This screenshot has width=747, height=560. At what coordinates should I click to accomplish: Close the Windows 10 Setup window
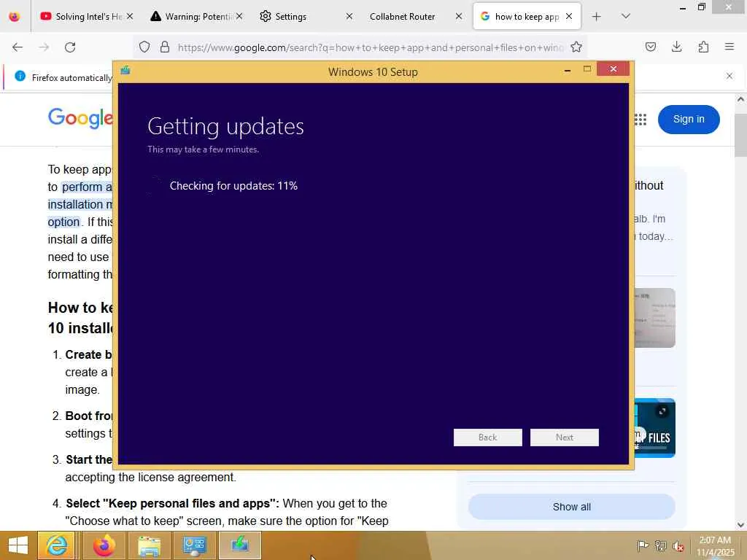(613, 69)
